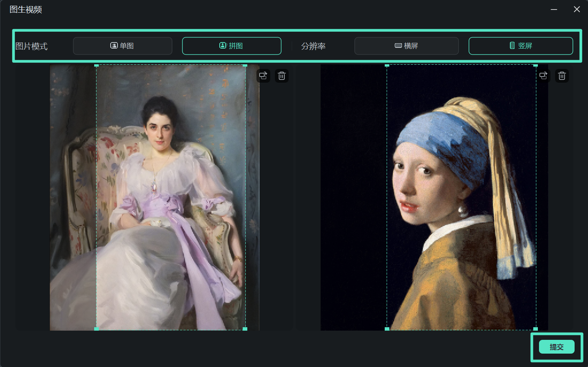Select the 拼图 collage mode
Image resolution: width=588 pixels, height=367 pixels.
click(232, 46)
